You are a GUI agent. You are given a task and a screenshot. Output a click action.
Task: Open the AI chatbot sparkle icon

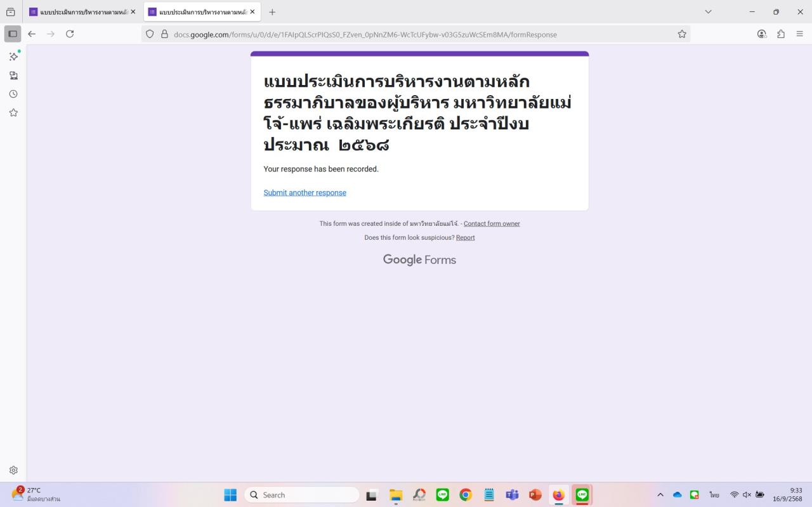click(13, 56)
